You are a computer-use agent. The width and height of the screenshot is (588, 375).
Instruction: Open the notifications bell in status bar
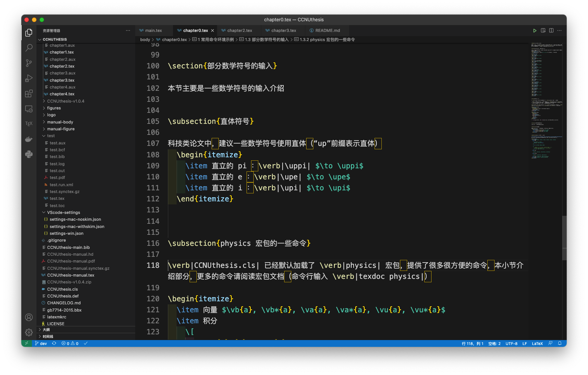coord(560,343)
